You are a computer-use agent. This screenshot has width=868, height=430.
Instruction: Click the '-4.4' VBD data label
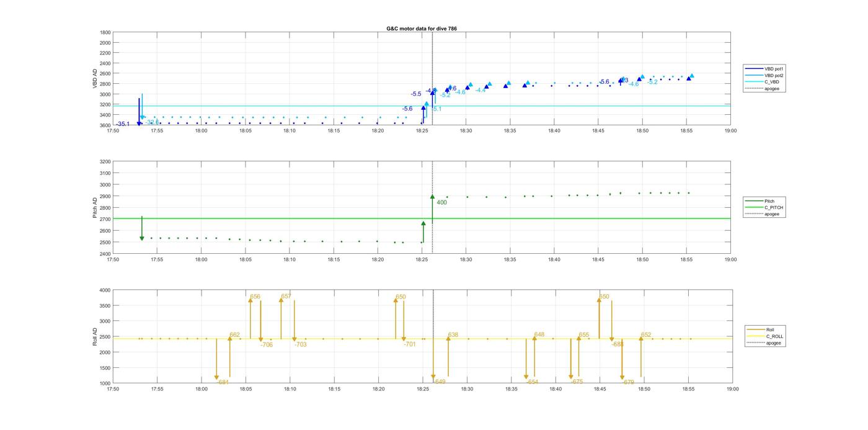(480, 91)
